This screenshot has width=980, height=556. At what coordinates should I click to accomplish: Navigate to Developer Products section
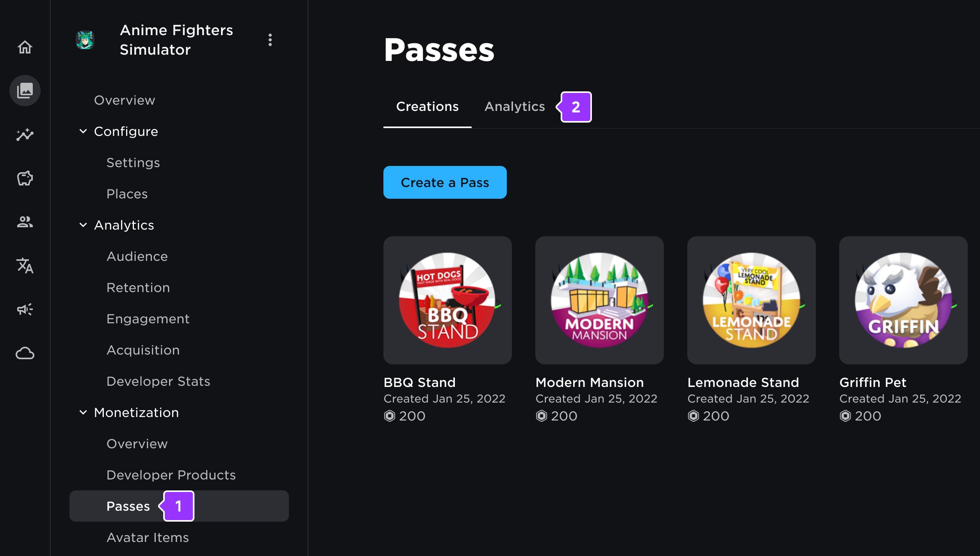click(x=171, y=474)
